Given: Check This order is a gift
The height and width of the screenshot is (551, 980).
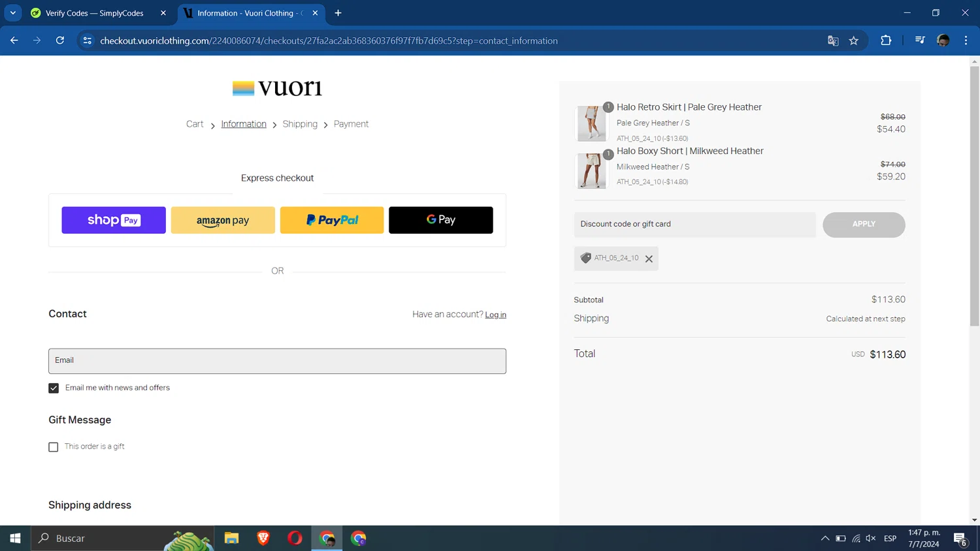Looking at the screenshot, I should pyautogui.click(x=54, y=447).
